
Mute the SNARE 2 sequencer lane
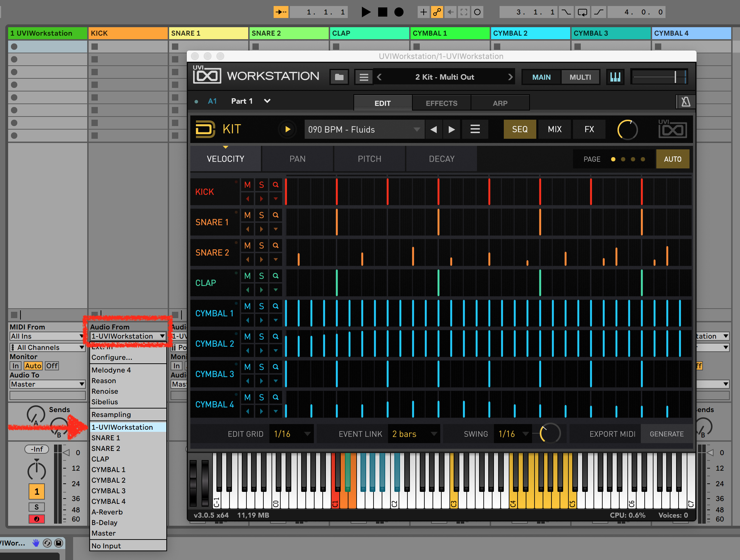click(x=247, y=245)
